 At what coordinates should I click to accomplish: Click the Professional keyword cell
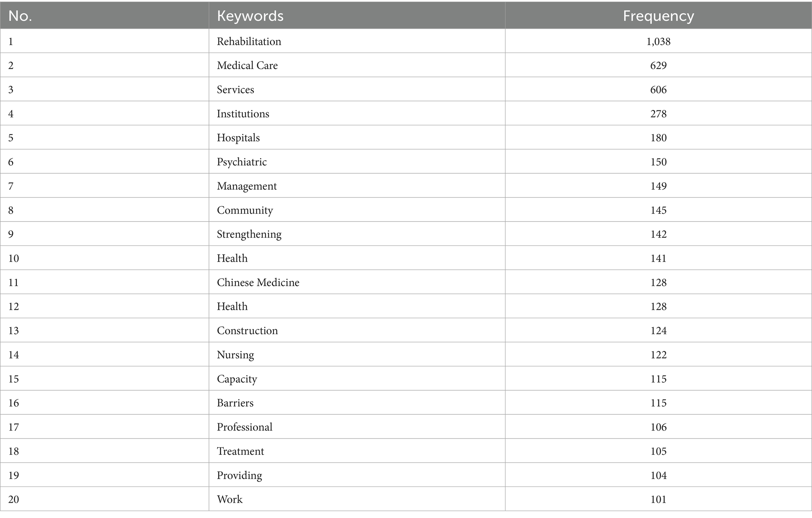pos(244,427)
